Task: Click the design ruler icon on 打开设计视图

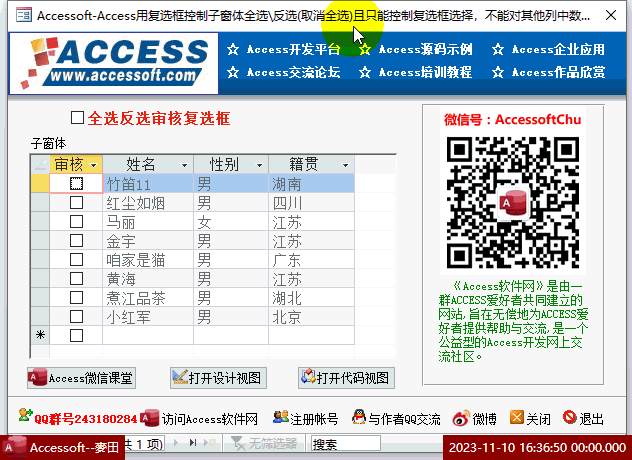Action: click(180, 377)
